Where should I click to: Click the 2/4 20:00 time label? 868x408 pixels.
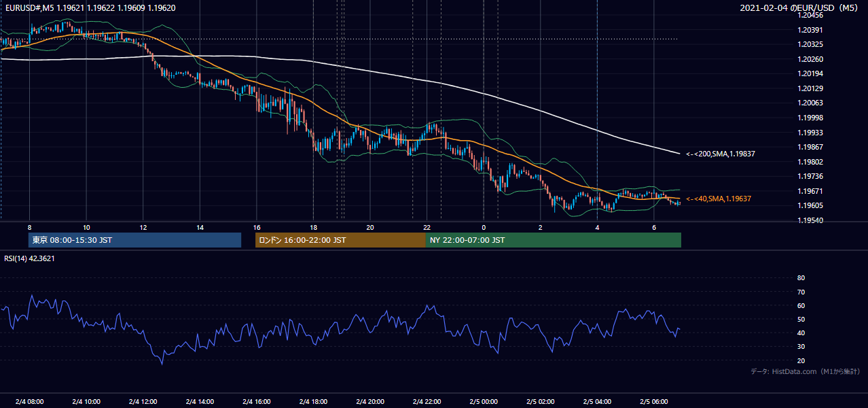click(x=370, y=401)
